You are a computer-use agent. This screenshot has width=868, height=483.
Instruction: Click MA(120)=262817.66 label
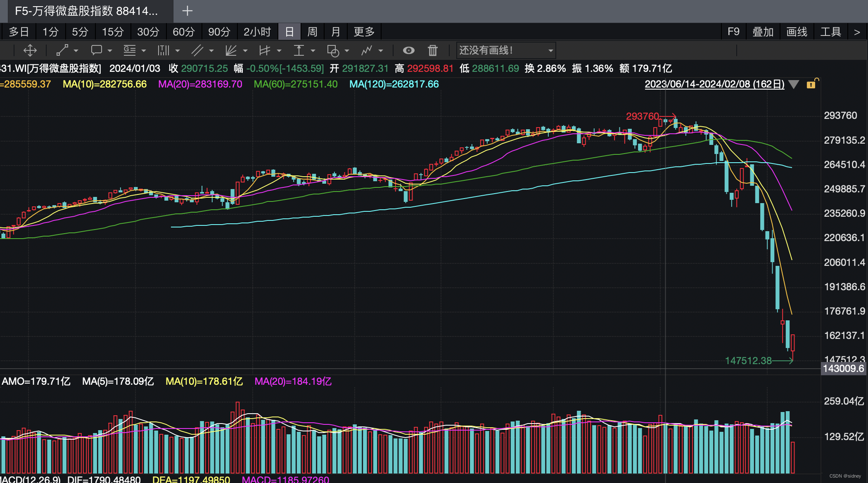click(x=394, y=84)
